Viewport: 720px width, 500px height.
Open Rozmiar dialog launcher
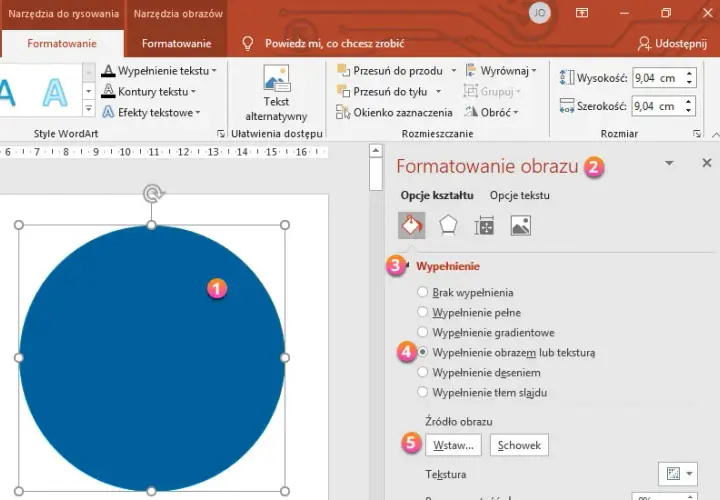[697, 134]
